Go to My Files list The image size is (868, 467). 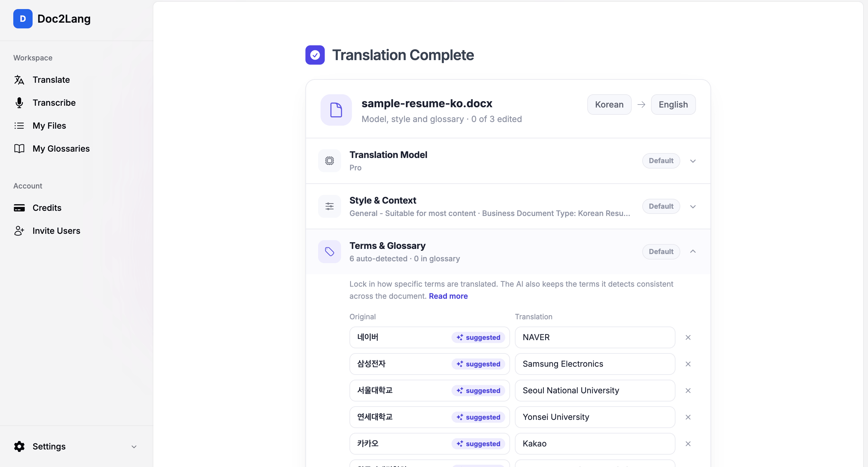tap(49, 125)
